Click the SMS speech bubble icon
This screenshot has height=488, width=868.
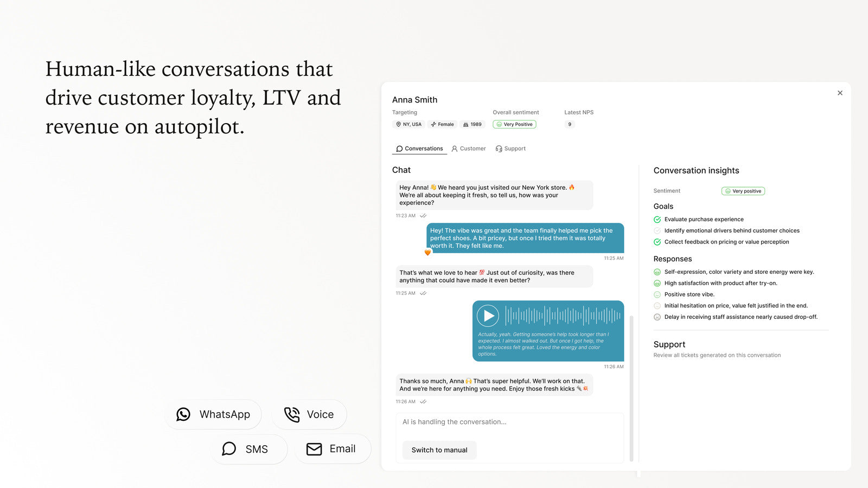229,449
